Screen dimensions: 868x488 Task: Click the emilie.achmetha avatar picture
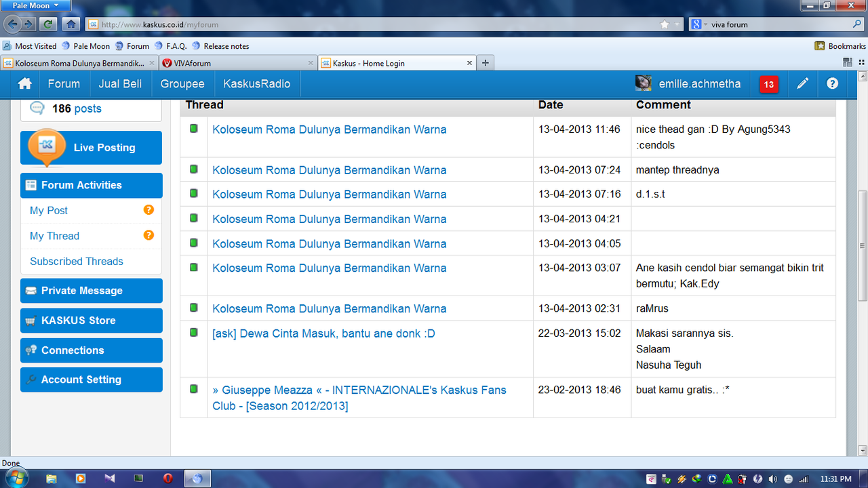[x=644, y=83]
